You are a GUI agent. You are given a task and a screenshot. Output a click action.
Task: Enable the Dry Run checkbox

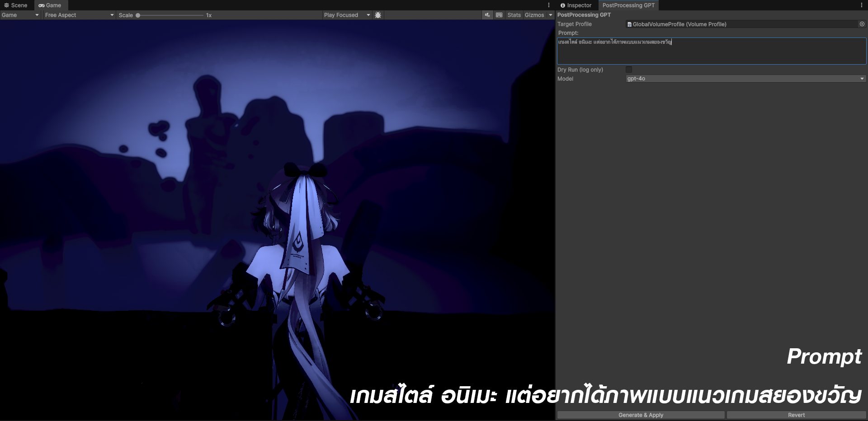629,70
